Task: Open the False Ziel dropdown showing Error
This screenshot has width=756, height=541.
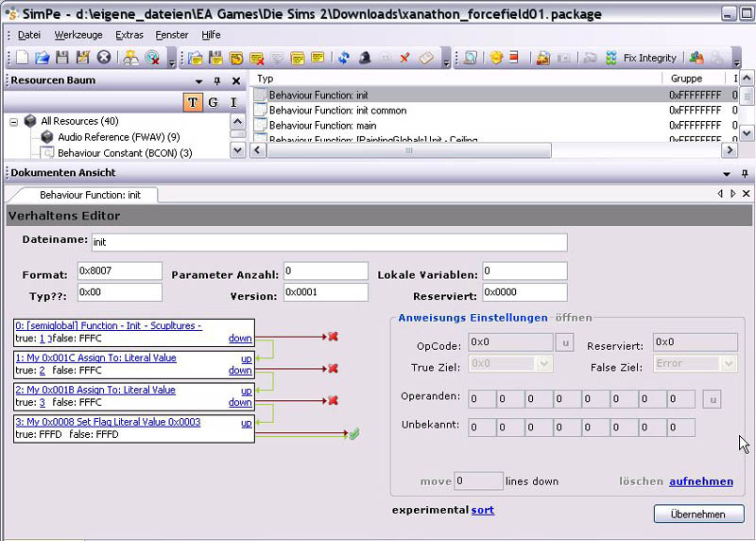Action: click(729, 363)
